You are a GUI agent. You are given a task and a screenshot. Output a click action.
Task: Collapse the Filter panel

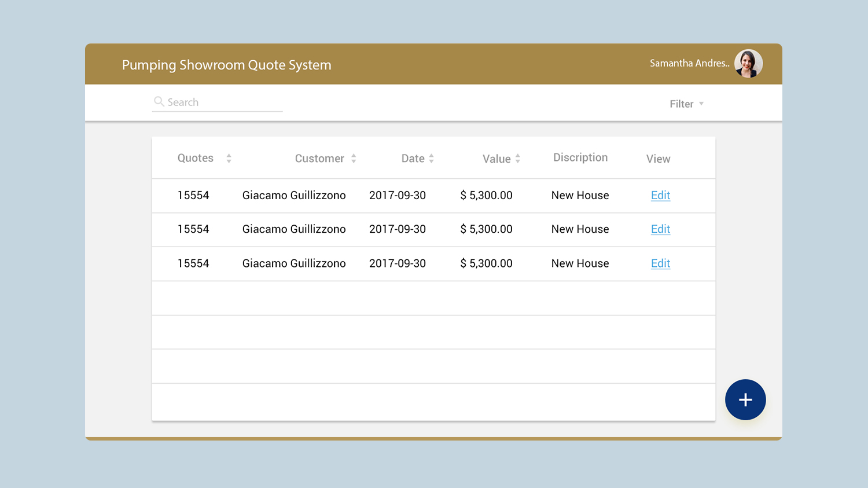point(686,104)
